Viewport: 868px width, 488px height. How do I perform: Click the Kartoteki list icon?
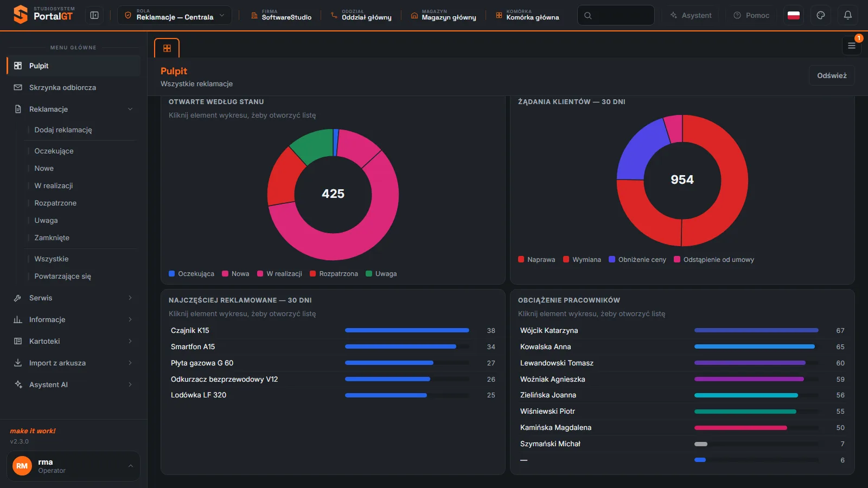click(18, 341)
